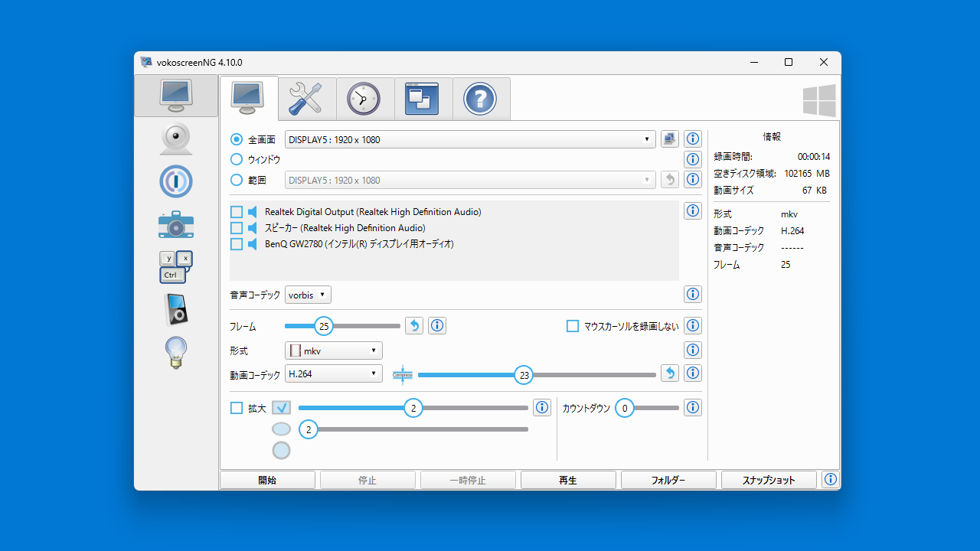Screen dimensions: 980x551
Task: Switch to the timer clock tab
Action: [365, 99]
